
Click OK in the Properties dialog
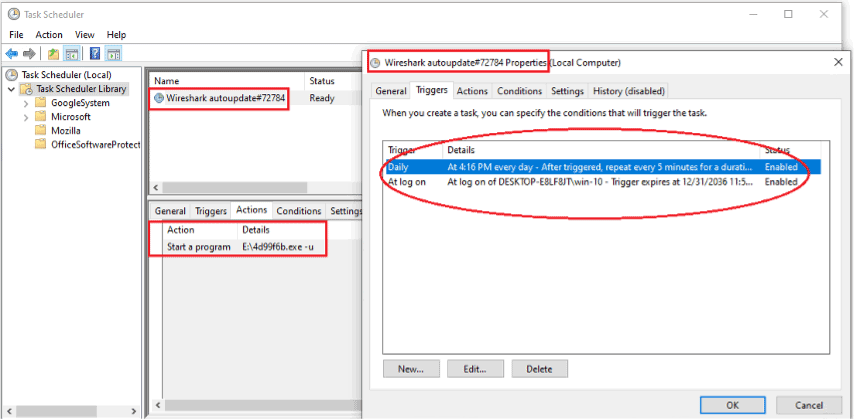coord(733,405)
